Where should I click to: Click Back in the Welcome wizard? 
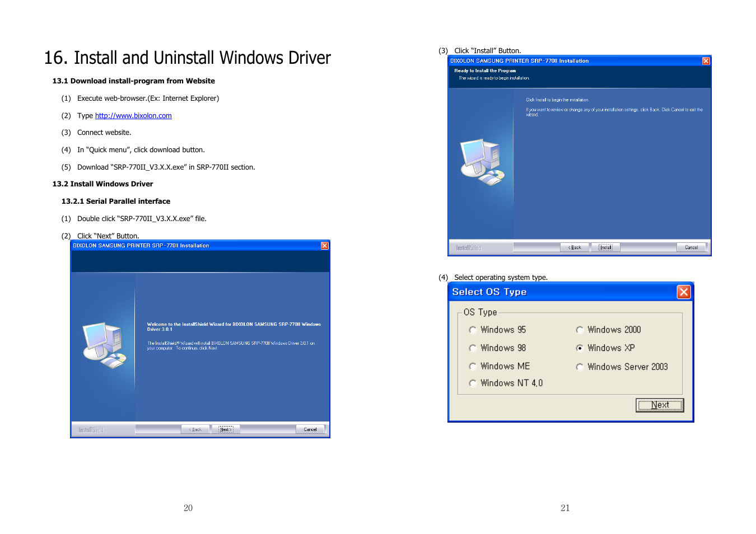pos(195,429)
